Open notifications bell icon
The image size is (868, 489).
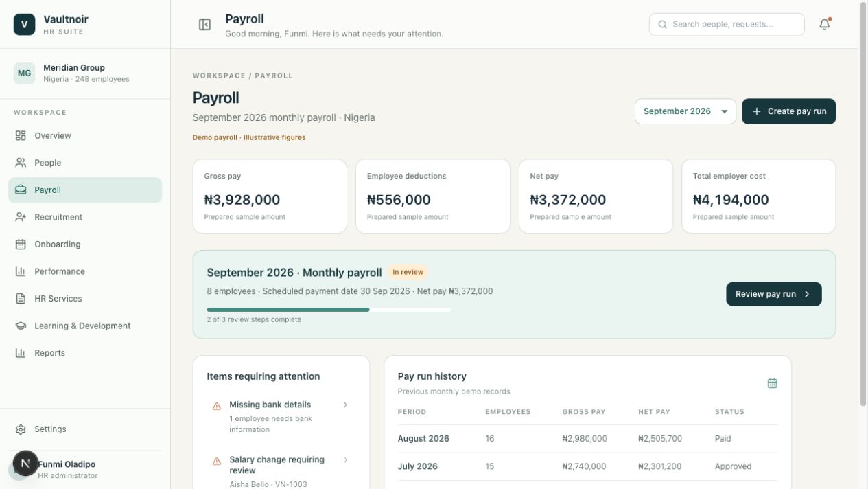825,24
